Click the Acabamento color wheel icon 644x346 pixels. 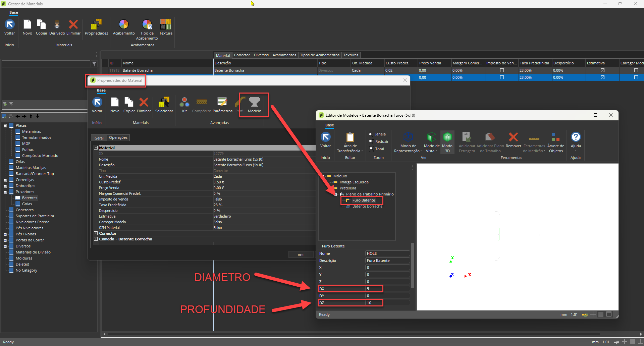click(124, 25)
